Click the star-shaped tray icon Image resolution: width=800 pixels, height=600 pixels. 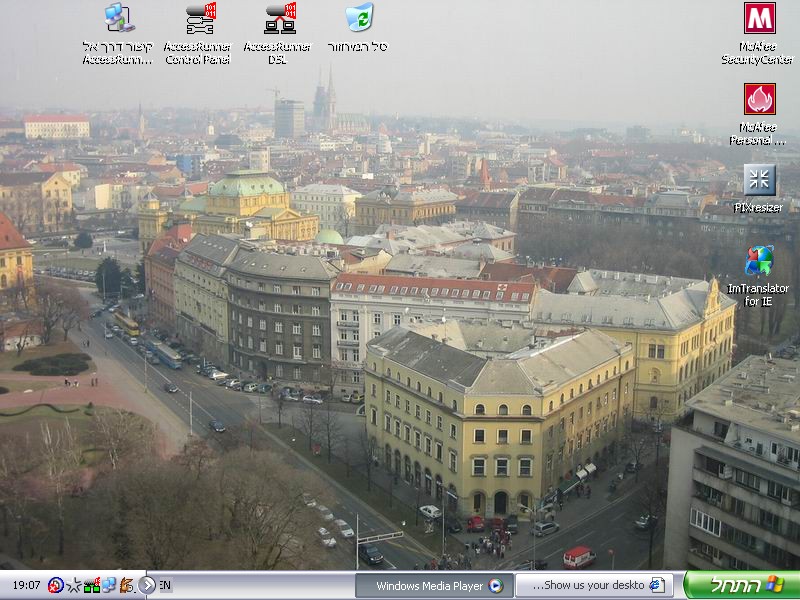coord(73,586)
